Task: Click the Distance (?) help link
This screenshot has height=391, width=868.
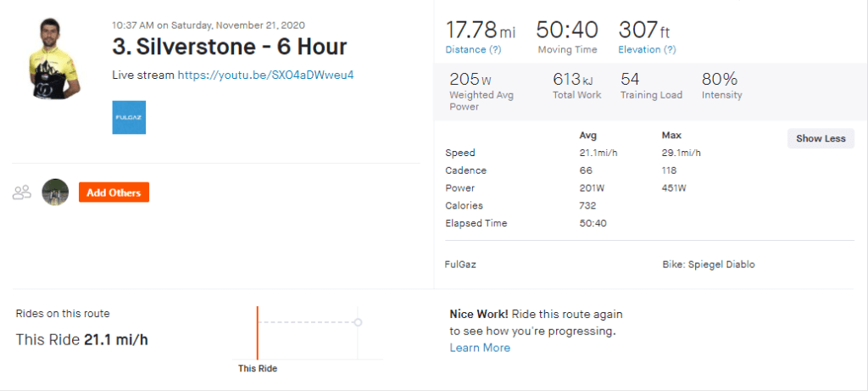Action: [473, 50]
